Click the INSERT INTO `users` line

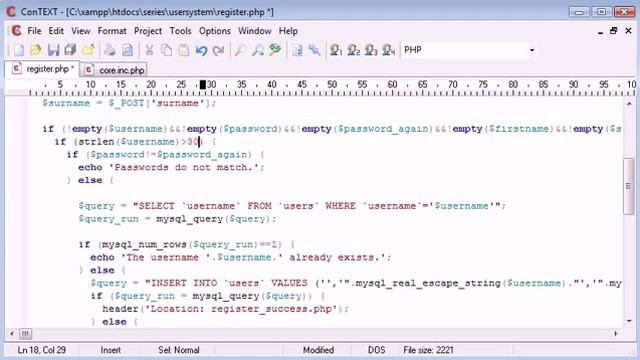point(356,283)
